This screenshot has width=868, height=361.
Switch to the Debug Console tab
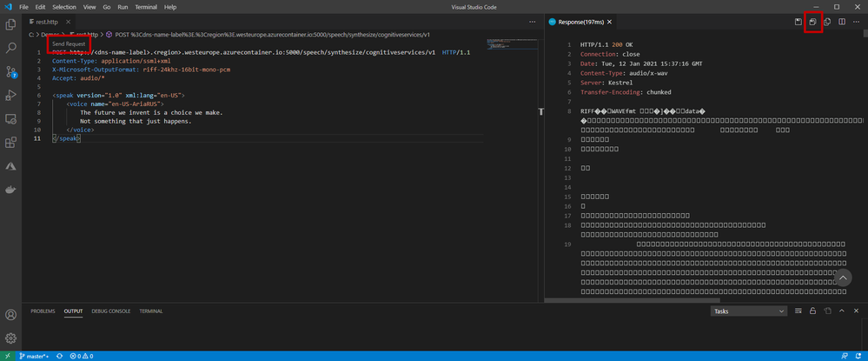pos(110,311)
